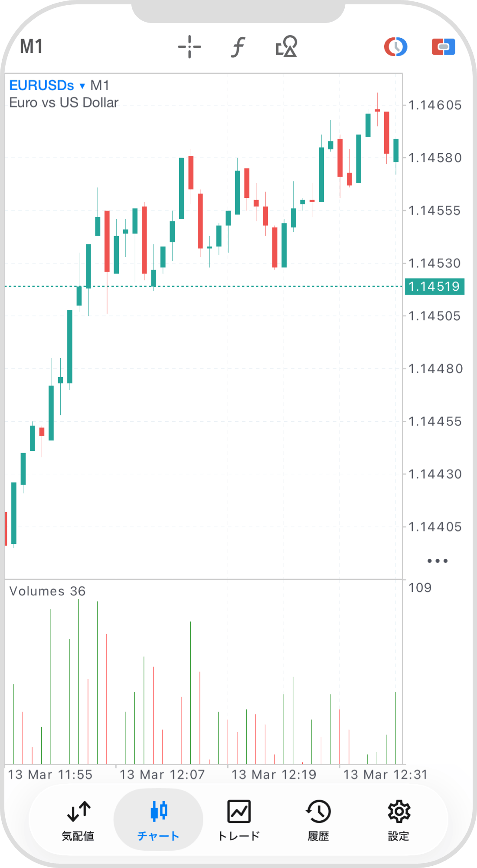Tap the Euro vs US Dollar description

pyautogui.click(x=64, y=103)
